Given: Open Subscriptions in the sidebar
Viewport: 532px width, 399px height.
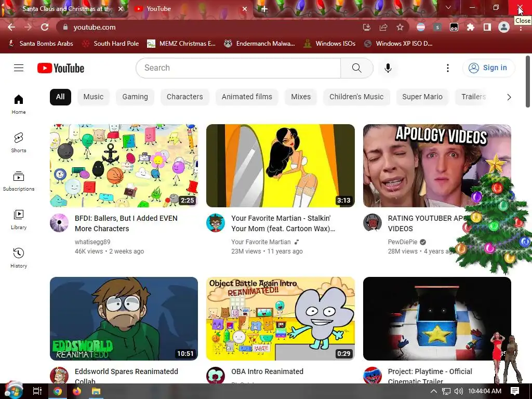Looking at the screenshot, I should click(19, 181).
